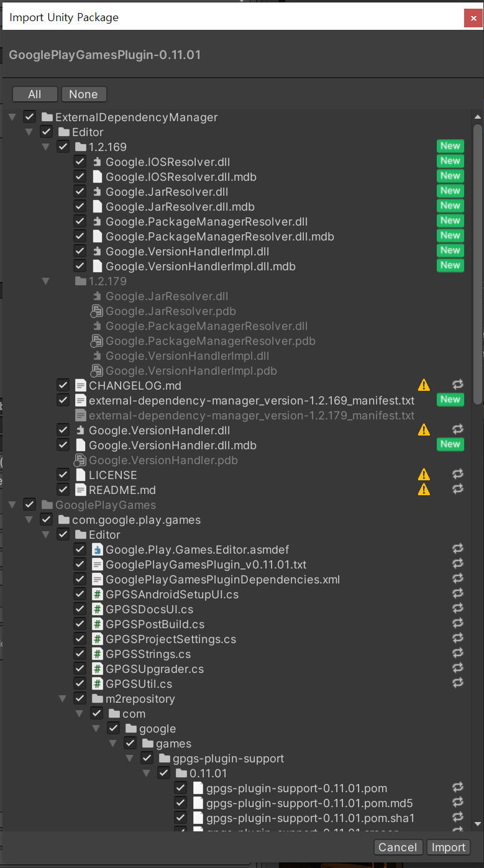Select all items with the All button
This screenshot has height=868, width=484.
point(35,94)
